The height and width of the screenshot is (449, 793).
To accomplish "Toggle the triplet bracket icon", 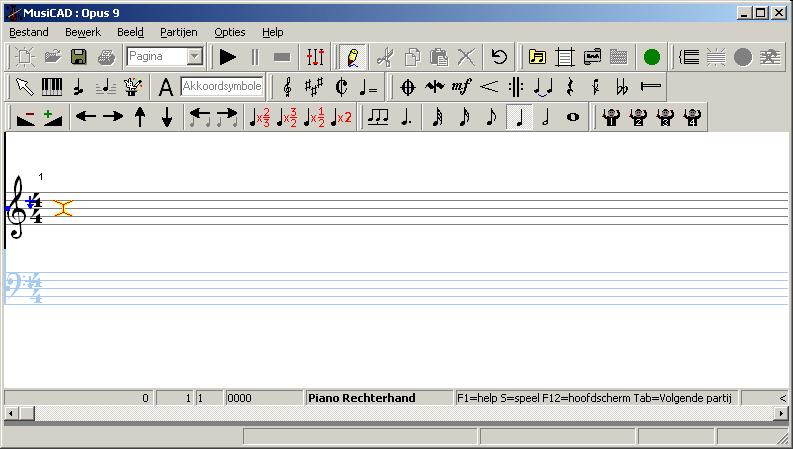I will pos(378,117).
